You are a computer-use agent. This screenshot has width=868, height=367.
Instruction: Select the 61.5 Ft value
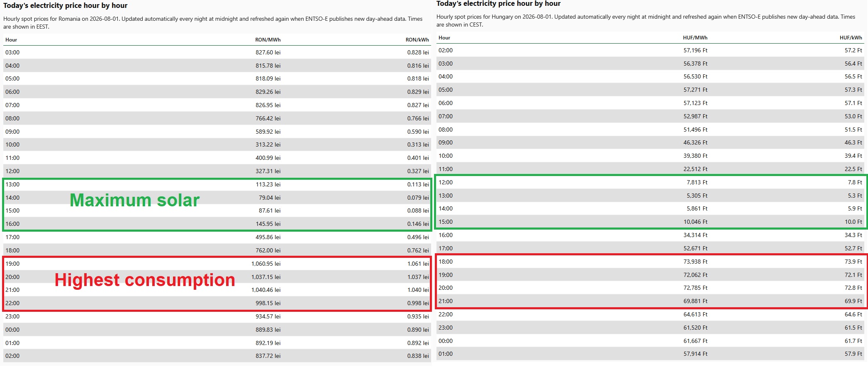click(x=853, y=328)
